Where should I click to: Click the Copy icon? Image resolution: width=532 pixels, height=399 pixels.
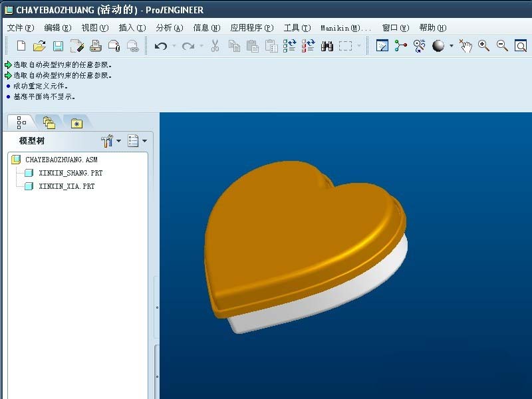pos(234,46)
